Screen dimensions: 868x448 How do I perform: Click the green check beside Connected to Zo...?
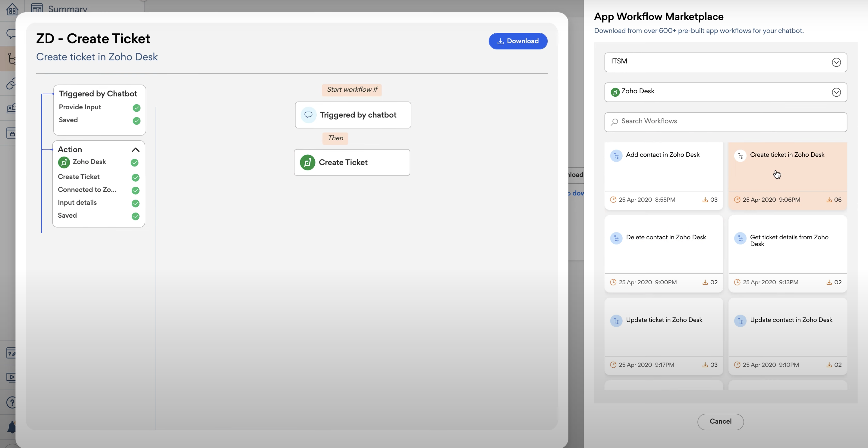pyautogui.click(x=135, y=191)
